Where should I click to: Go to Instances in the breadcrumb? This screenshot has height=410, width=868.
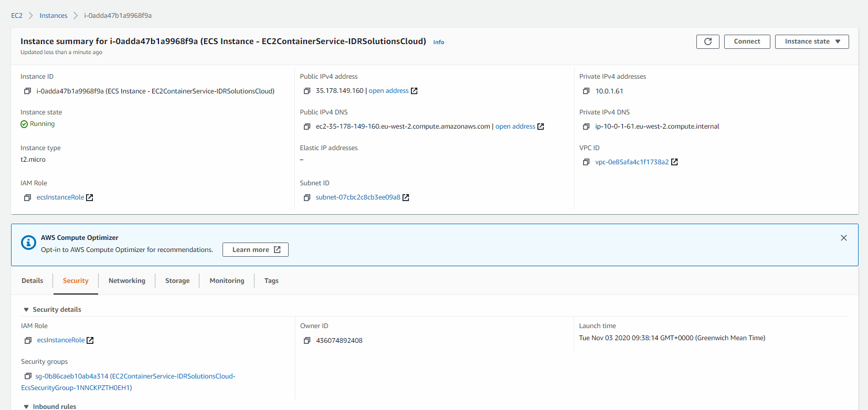coord(54,16)
